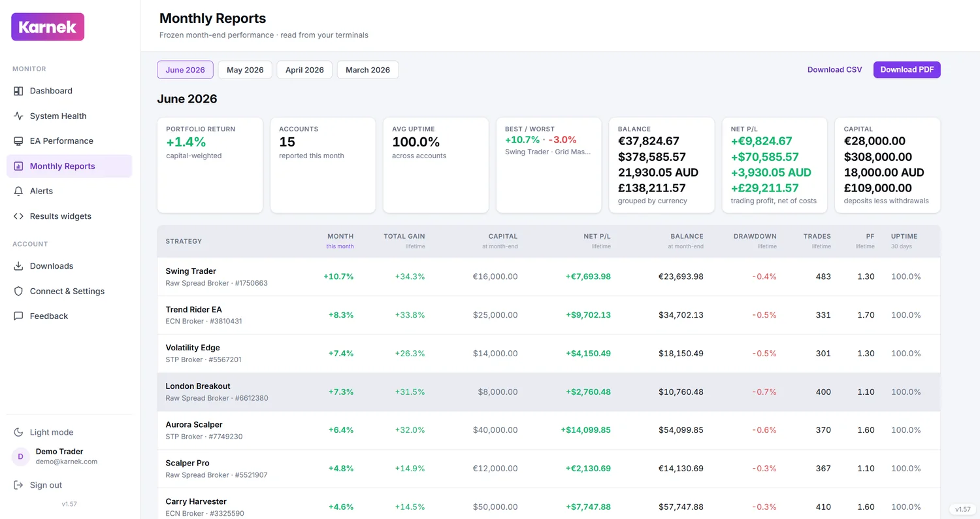
Task: Open the Feedback page
Action: 69,316
